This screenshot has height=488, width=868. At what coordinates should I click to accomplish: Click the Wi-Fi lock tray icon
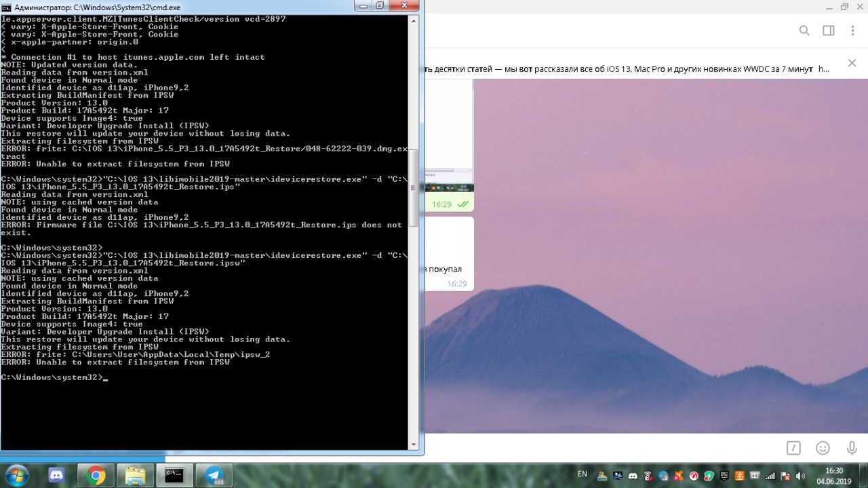coord(648,476)
